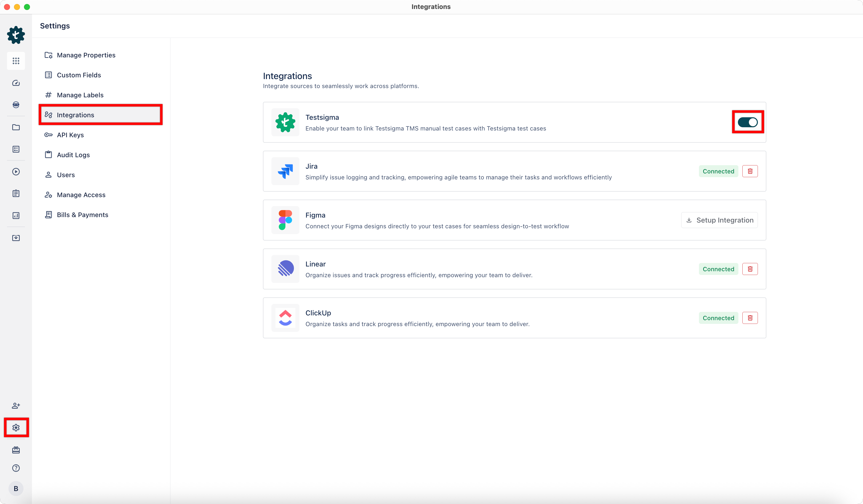Click the Jira logo icon
Screen dimensions: 863x504
point(285,171)
